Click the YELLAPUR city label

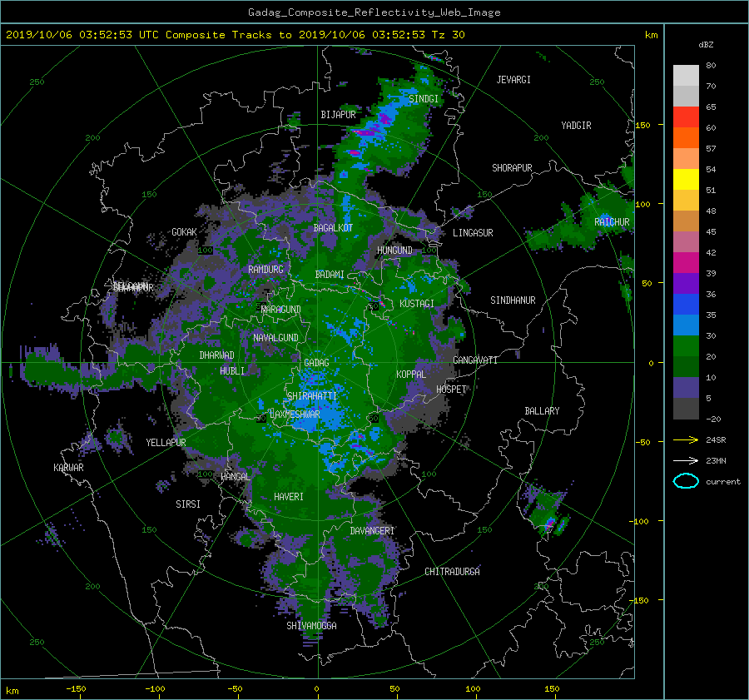click(x=166, y=443)
